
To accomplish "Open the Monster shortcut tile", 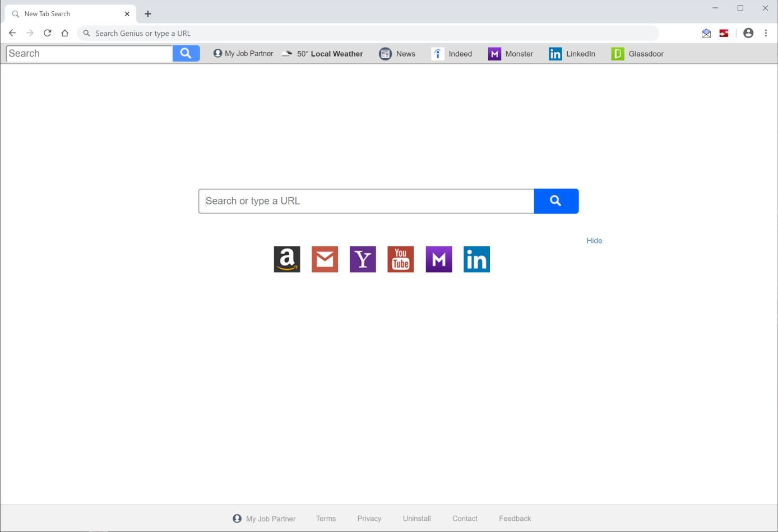I will (x=439, y=259).
